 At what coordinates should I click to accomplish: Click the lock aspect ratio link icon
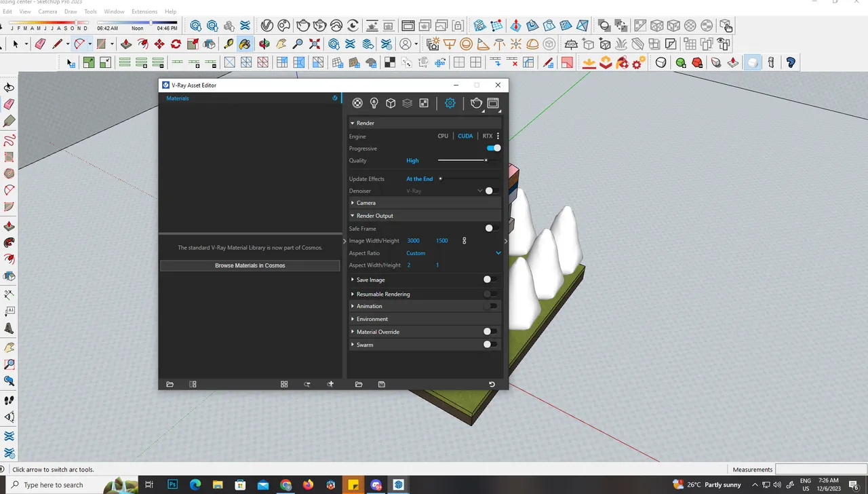tap(465, 241)
